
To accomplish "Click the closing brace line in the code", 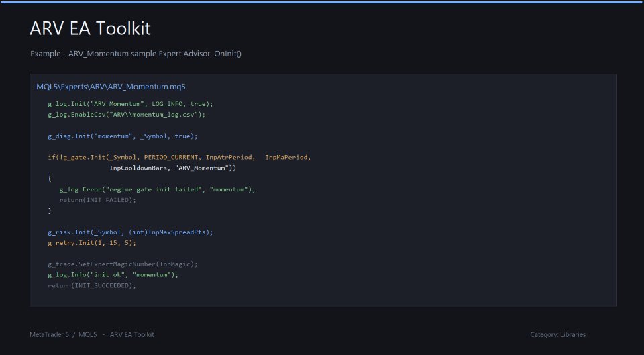I will (50, 211).
